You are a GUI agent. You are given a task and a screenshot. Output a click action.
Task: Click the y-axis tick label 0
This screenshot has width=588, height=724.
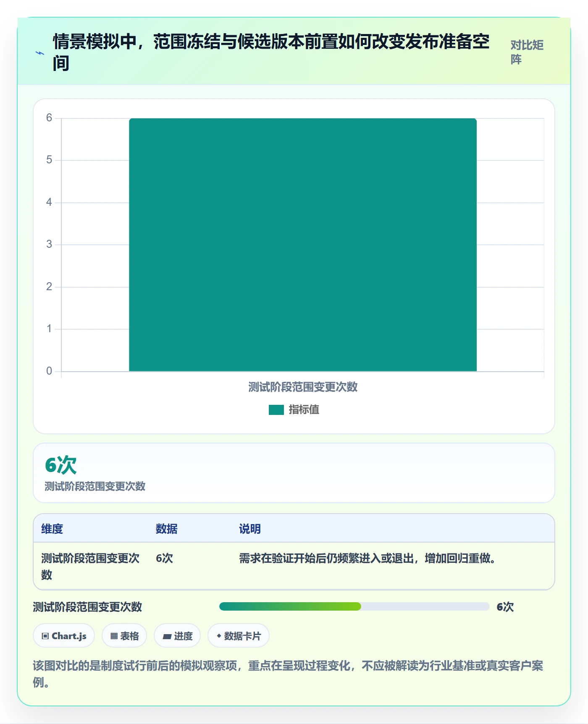click(49, 371)
